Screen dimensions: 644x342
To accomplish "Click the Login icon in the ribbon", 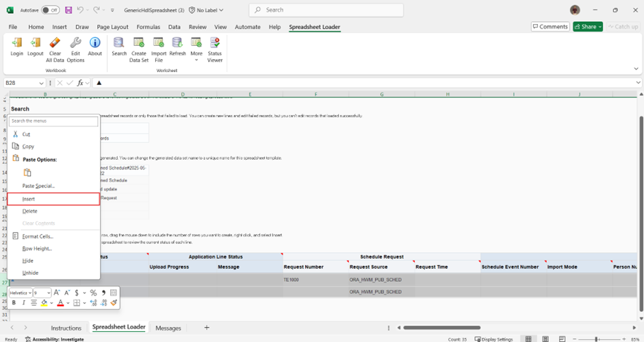I will pyautogui.click(x=16, y=47).
